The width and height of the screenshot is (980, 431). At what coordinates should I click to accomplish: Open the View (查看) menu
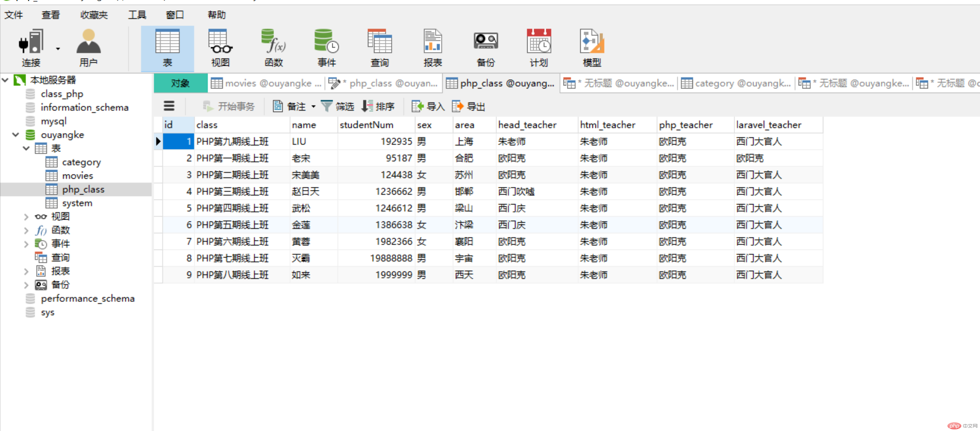point(51,15)
